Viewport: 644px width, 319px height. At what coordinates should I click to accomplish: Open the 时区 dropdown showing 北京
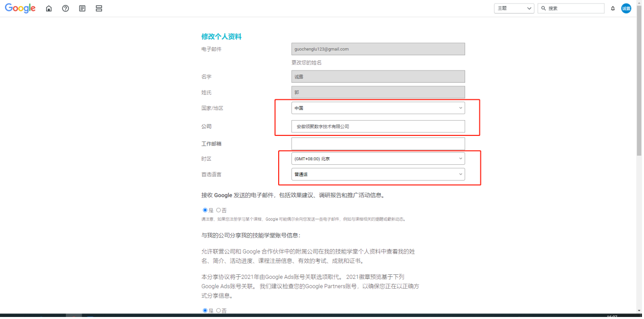coord(378,159)
